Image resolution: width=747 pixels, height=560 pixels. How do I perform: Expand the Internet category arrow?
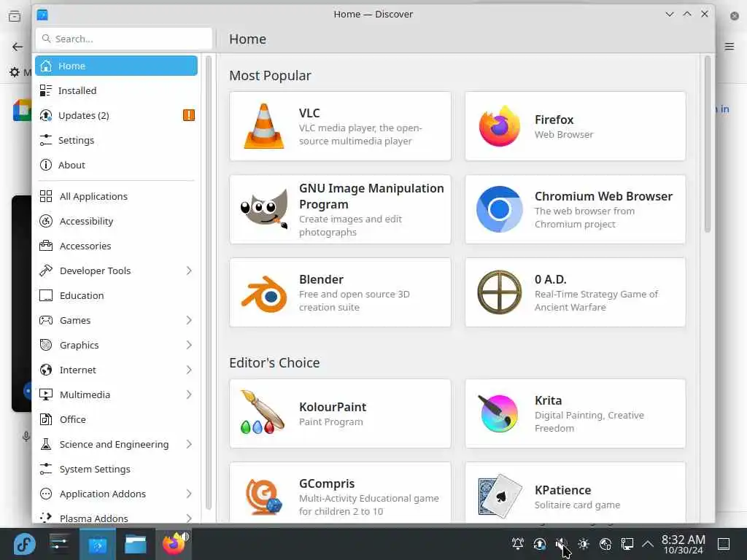(x=189, y=370)
